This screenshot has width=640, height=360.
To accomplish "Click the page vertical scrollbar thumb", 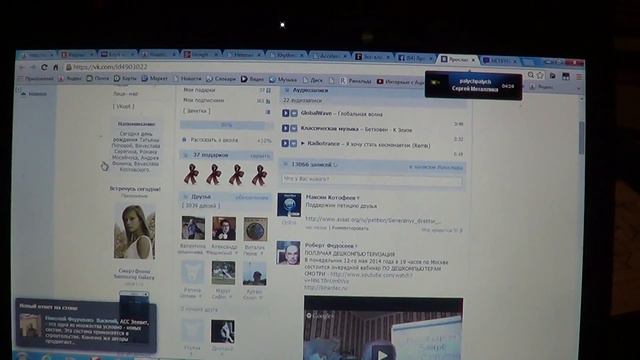I will pos(582,138).
